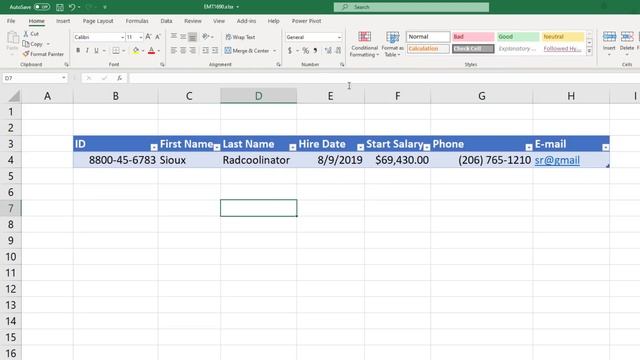
Task: Open the font size dropdown
Action: 141,37
